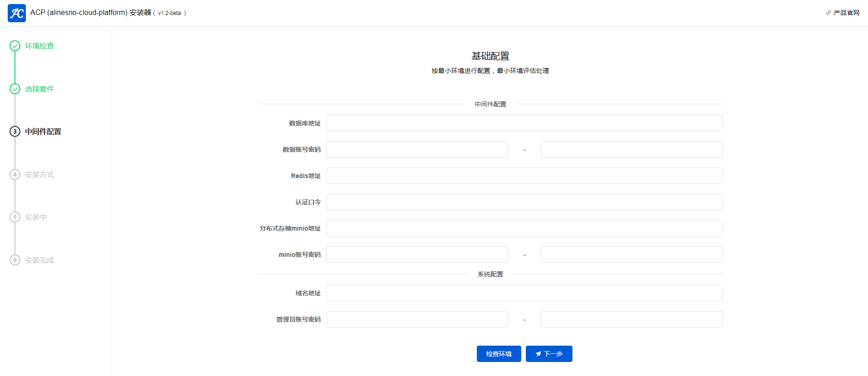
Task: Click the step 5 circle icon
Action: [x=15, y=217]
